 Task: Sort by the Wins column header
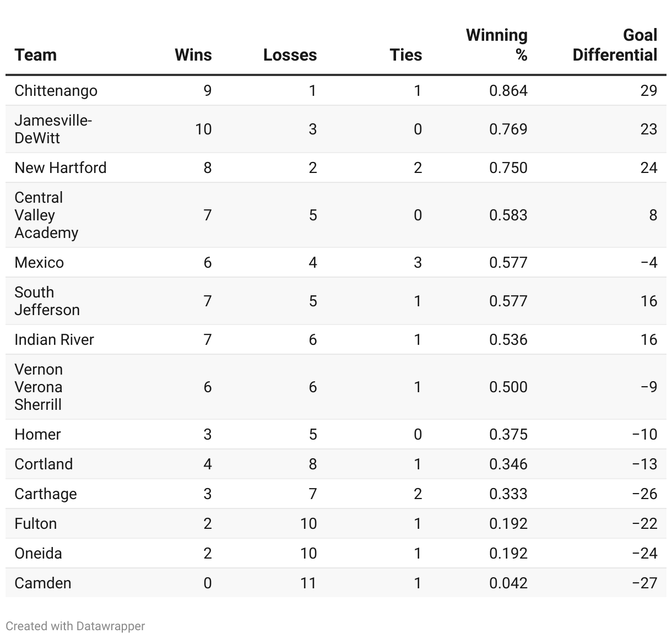point(193,55)
